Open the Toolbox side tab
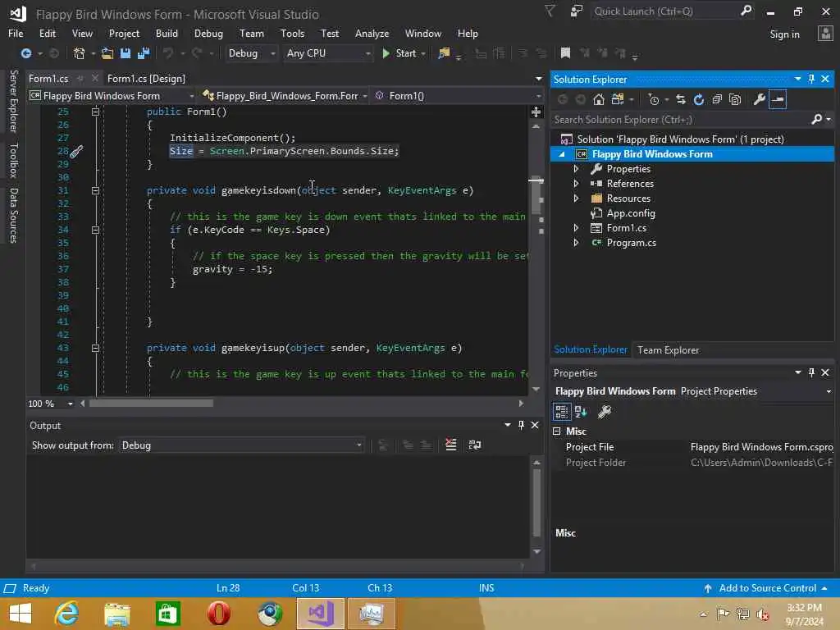840x630 pixels. 14,160
